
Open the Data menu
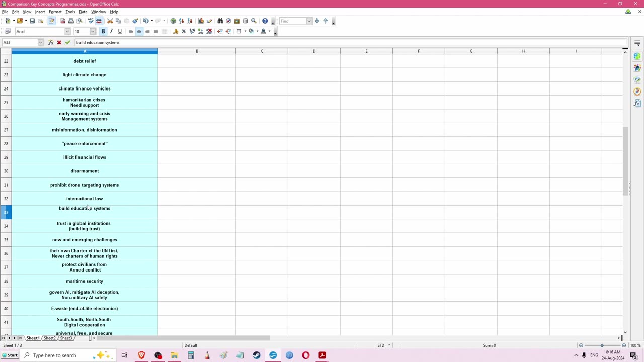pyautogui.click(x=83, y=12)
